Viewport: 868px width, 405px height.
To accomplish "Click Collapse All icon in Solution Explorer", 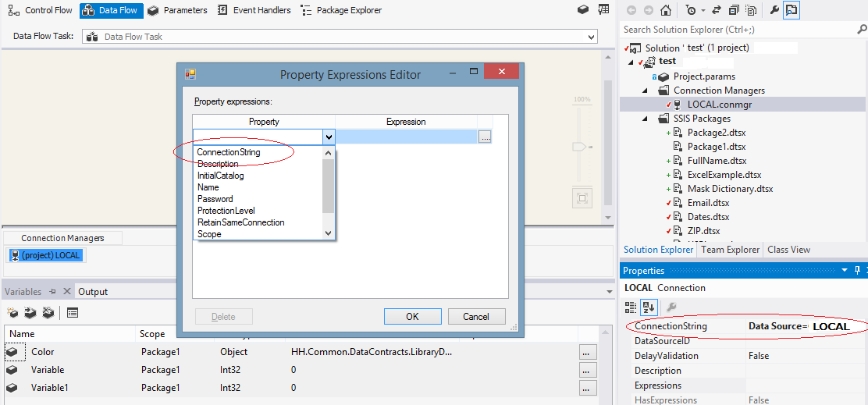I will [x=734, y=10].
